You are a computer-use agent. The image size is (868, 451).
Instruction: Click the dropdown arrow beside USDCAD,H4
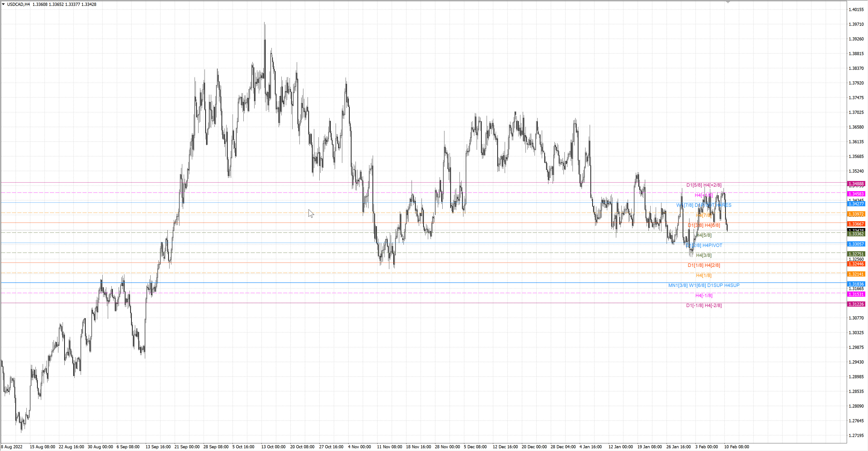coord(3,4)
